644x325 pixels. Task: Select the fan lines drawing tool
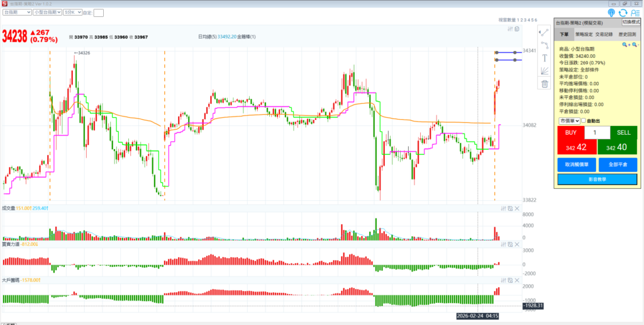[545, 71]
